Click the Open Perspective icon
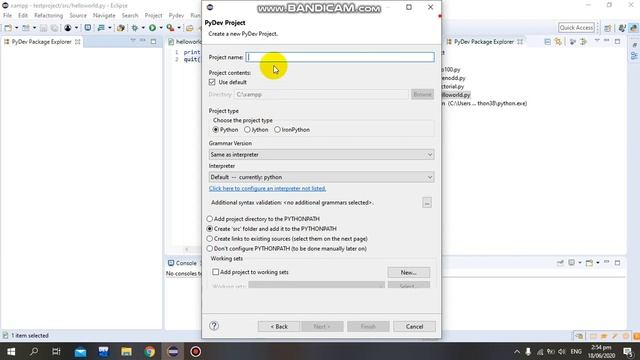The height and width of the screenshot is (360, 640). pos(608,28)
